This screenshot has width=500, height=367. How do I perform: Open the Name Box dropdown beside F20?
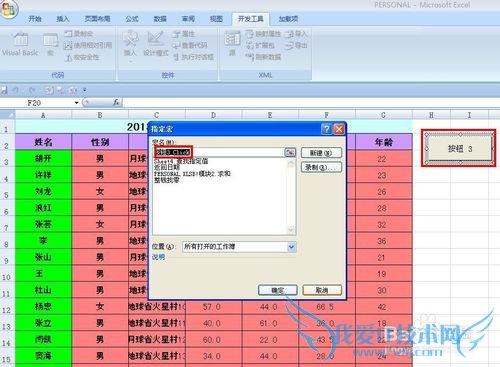click(x=77, y=103)
